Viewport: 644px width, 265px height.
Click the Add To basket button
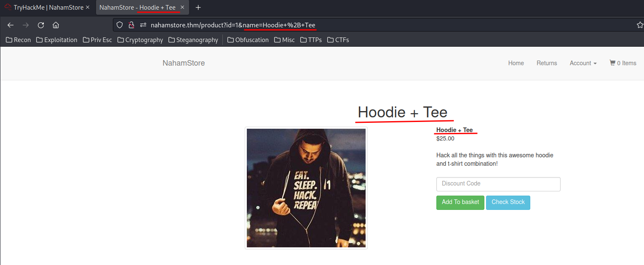click(x=460, y=202)
